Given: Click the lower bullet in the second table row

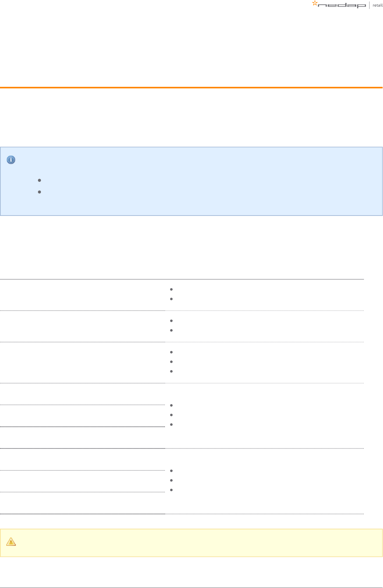Looking at the screenshot, I should pyautogui.click(x=172, y=330).
